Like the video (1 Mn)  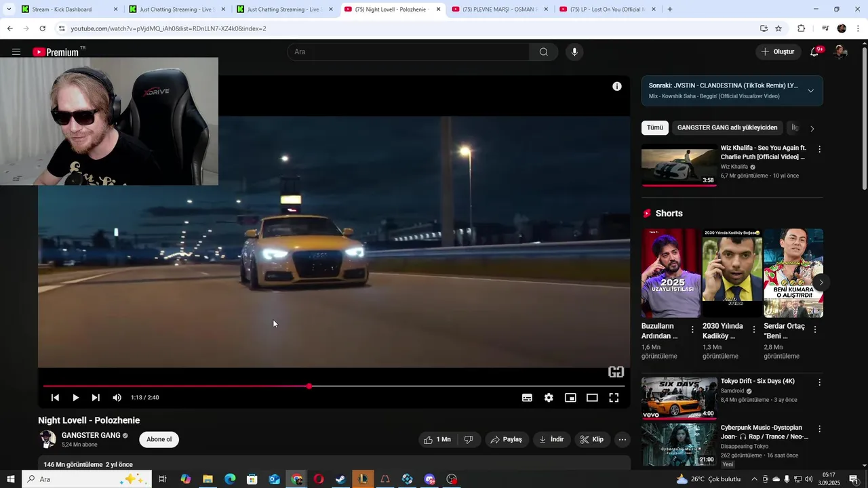point(437,439)
